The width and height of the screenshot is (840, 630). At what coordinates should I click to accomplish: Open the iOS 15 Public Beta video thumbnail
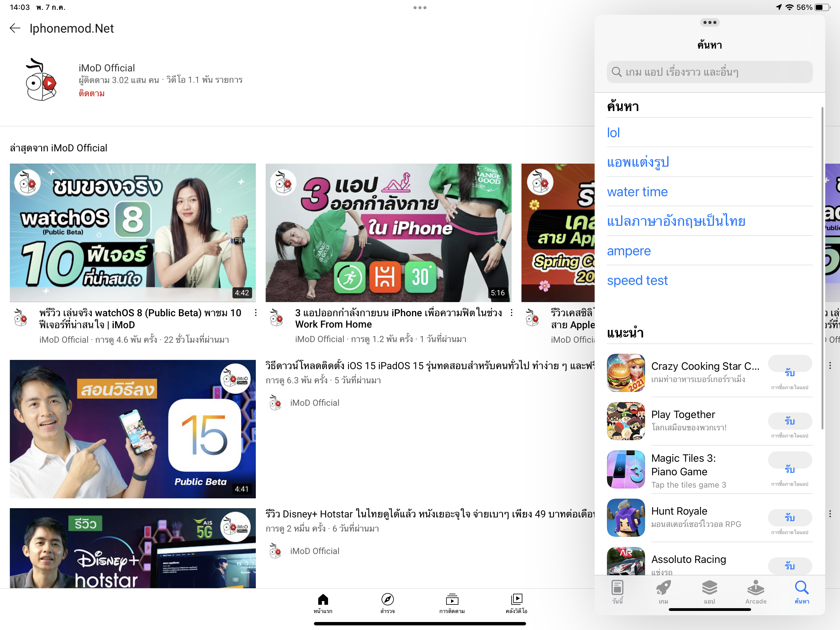pyautogui.click(x=133, y=429)
